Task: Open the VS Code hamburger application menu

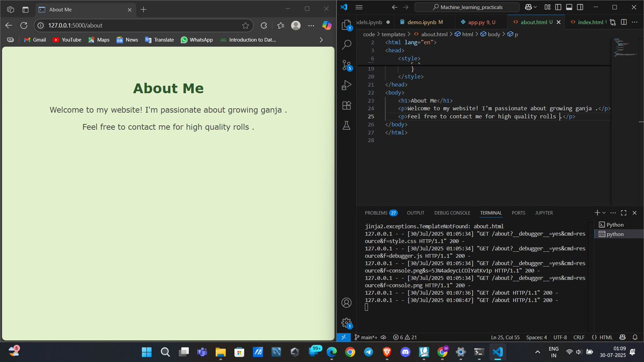Action: [x=359, y=8]
